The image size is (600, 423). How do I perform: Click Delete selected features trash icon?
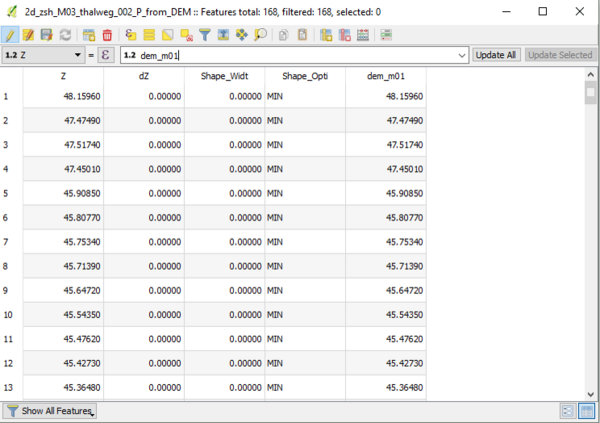(107, 35)
